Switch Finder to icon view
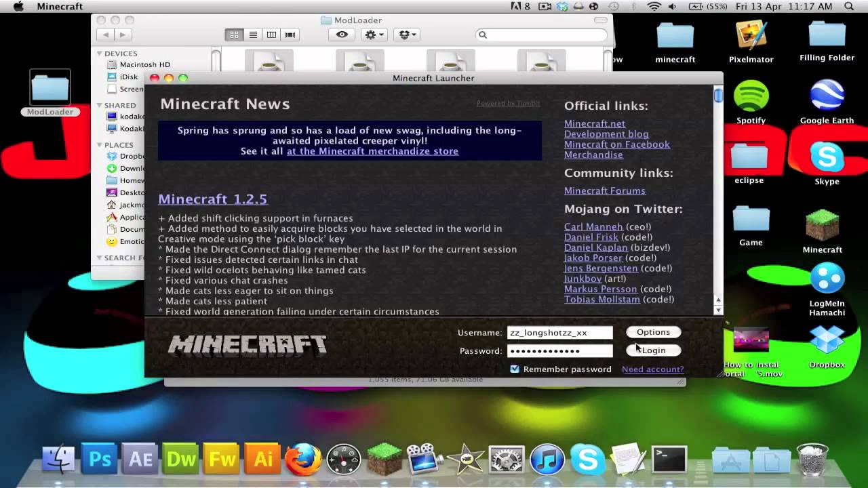The image size is (868, 488). click(x=234, y=35)
